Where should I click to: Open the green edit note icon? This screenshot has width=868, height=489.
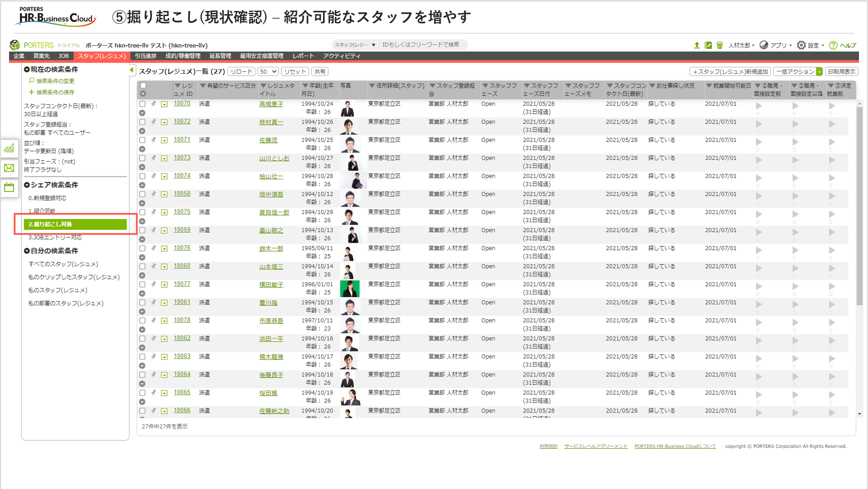pos(708,45)
